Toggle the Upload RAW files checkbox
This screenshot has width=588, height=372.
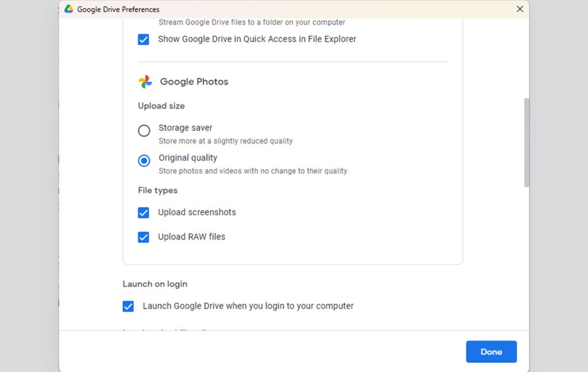[x=143, y=237]
